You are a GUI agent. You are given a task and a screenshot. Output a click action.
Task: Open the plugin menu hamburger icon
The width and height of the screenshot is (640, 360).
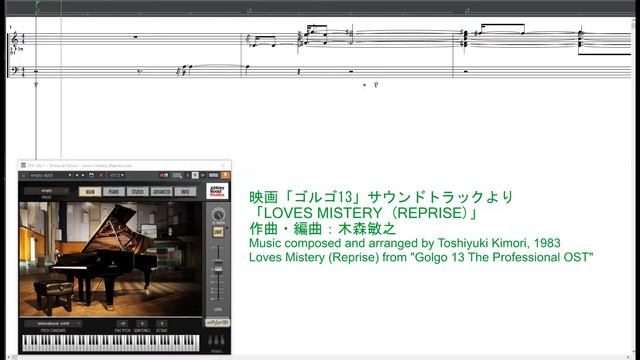coord(23,176)
